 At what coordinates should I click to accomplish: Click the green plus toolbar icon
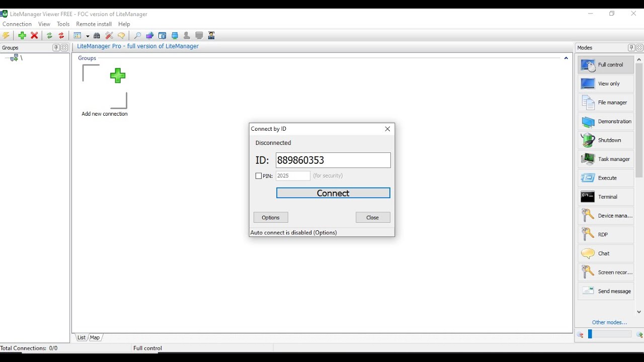coord(22,36)
